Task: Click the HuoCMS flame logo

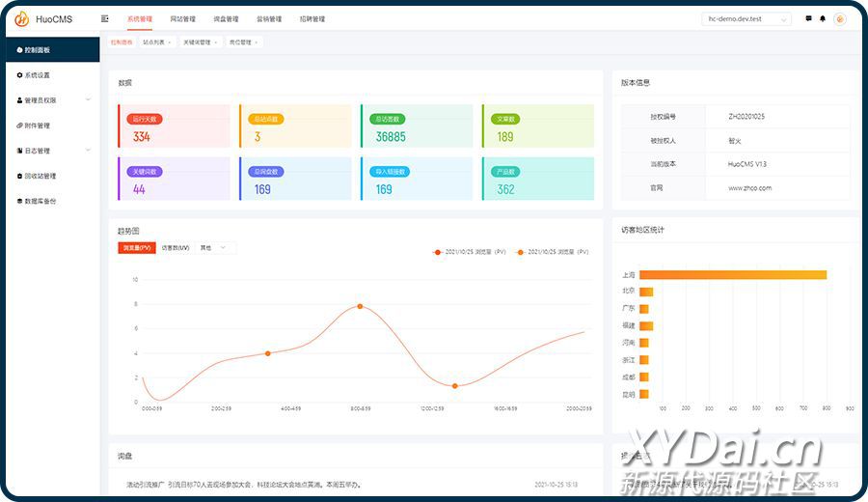Action: point(21,18)
